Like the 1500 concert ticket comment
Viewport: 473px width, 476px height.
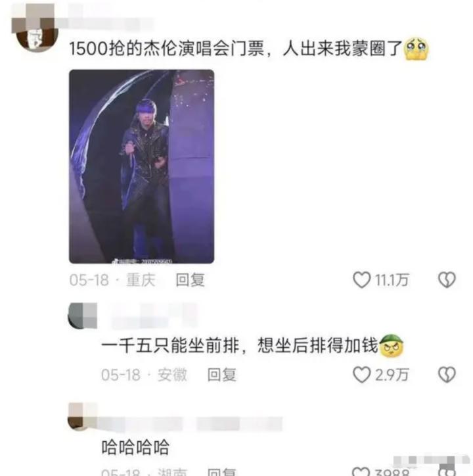tap(361, 279)
